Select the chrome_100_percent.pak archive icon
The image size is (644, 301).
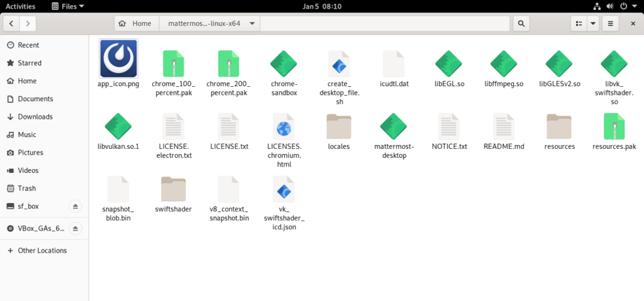point(174,63)
